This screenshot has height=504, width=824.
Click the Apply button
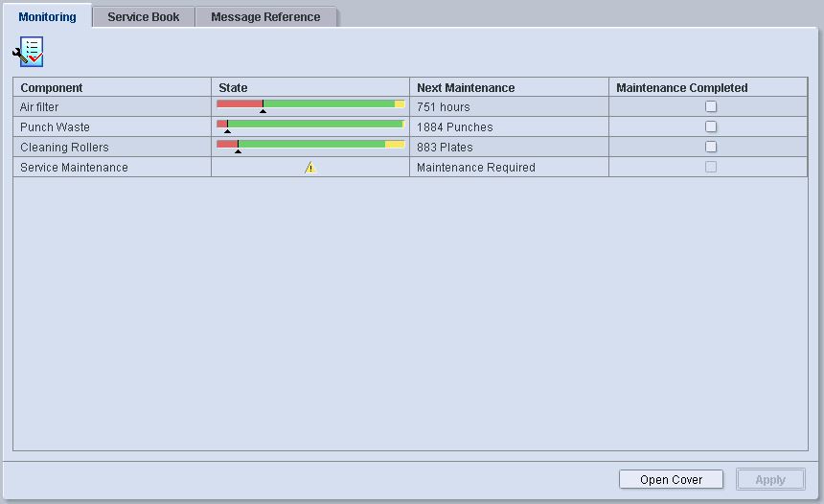tap(769, 480)
